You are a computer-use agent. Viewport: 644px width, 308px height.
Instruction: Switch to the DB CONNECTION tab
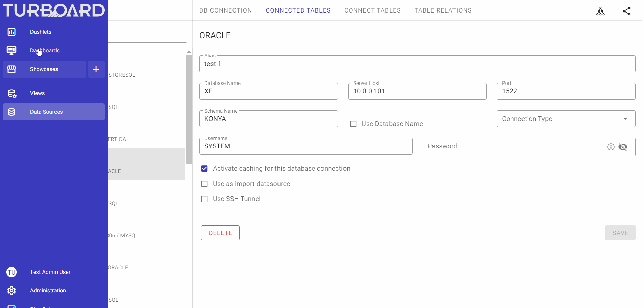click(x=225, y=10)
